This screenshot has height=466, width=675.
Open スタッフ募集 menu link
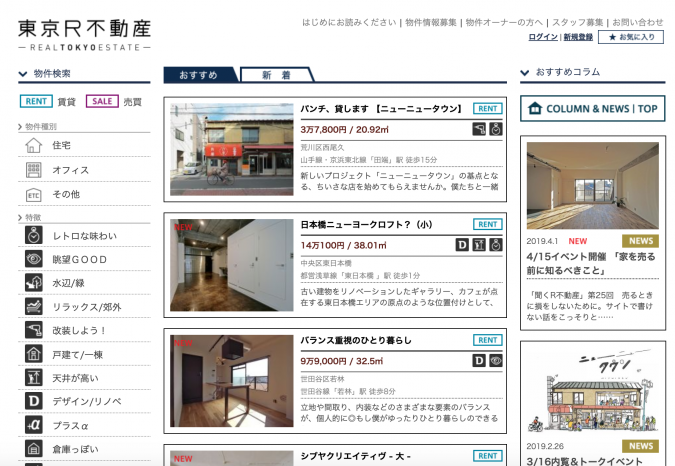click(578, 22)
